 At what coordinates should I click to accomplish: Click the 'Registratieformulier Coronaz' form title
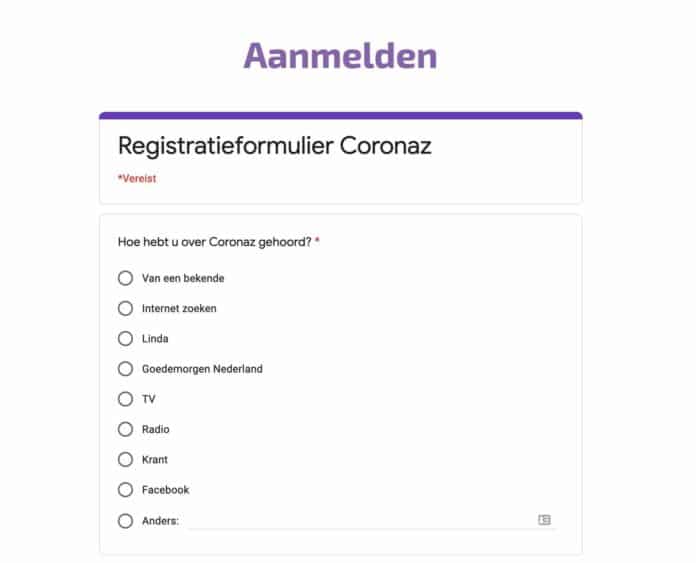275,146
